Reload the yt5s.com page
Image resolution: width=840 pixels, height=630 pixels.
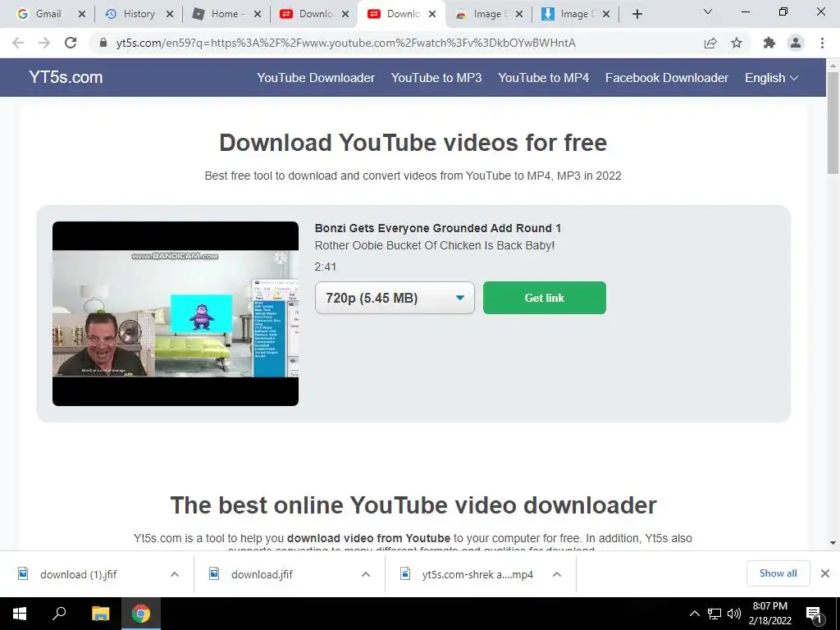coord(71,43)
